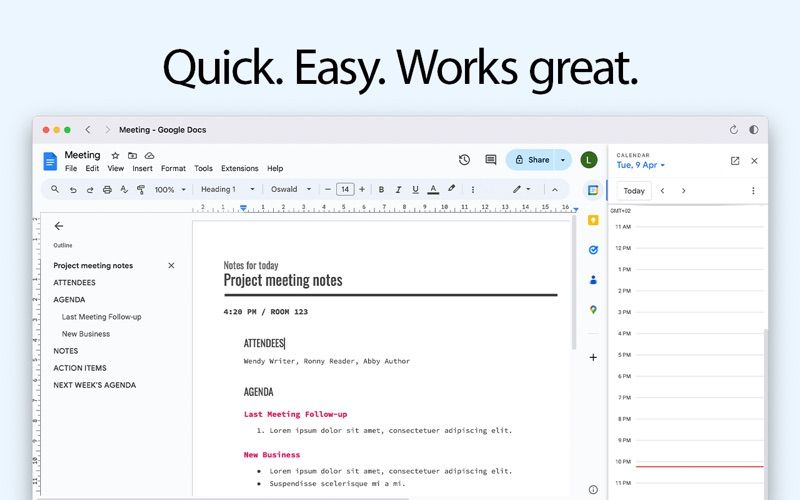Open more toolbar options
800x500 pixels.
[x=473, y=189]
